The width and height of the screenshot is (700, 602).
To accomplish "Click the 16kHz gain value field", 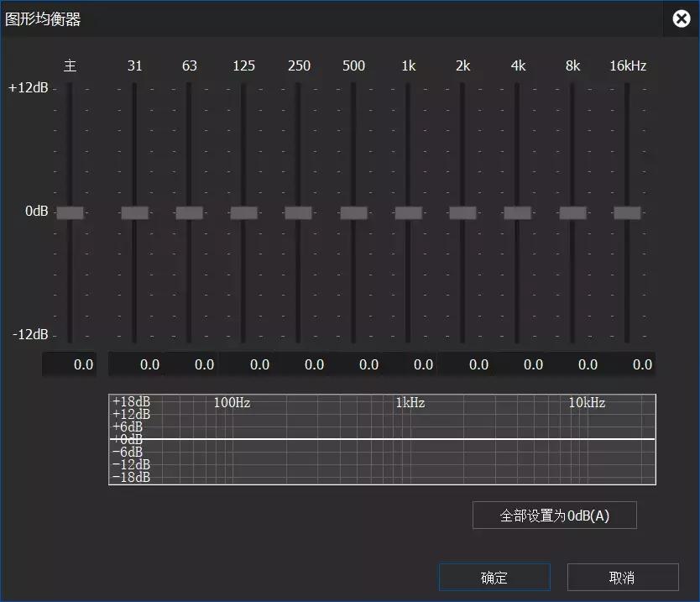I will click(x=632, y=364).
